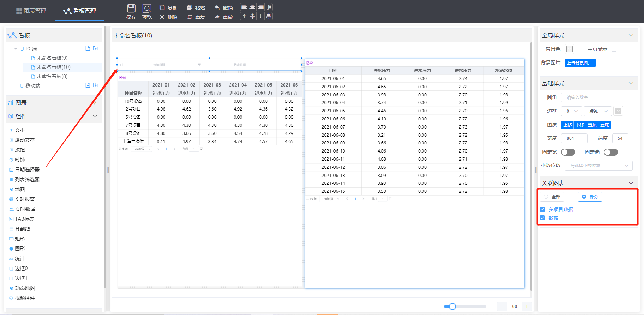Toggle the 固定高 switch
The height and width of the screenshot is (315, 644).
(611, 152)
